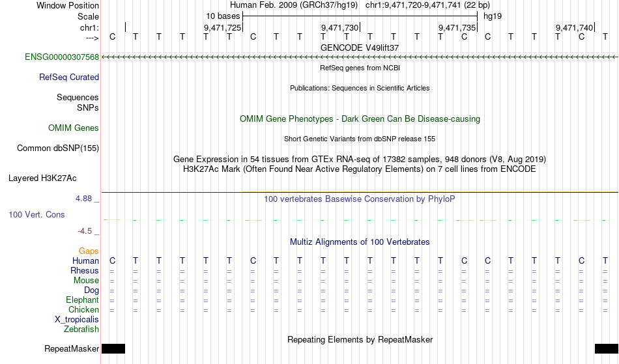Click the ENSG00000307568 gene label

pyautogui.click(x=62, y=57)
